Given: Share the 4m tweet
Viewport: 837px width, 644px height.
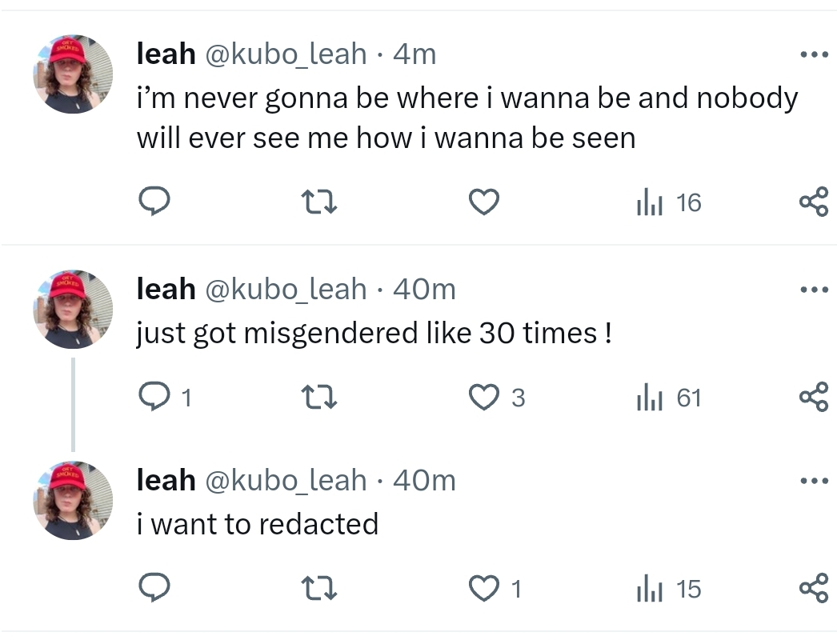Looking at the screenshot, I should 814,202.
